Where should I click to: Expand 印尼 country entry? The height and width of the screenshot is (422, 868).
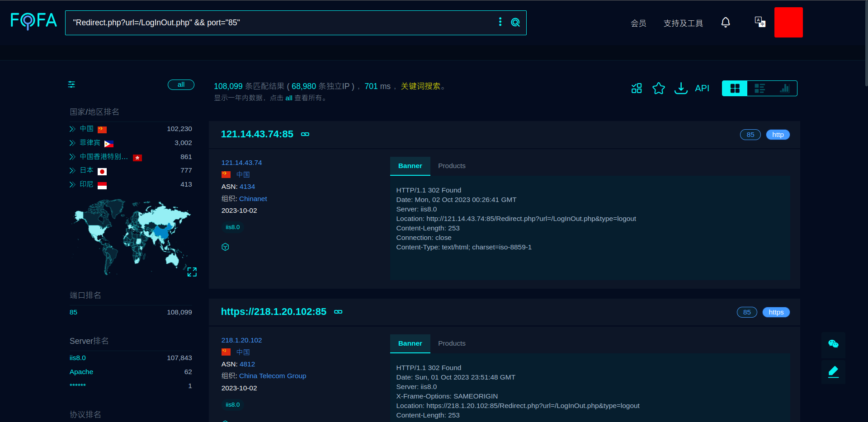tap(72, 184)
